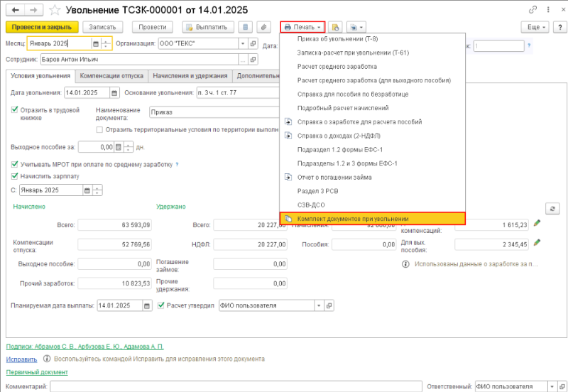
Task: Open the Первичный документ link
Action: [x=37, y=372]
